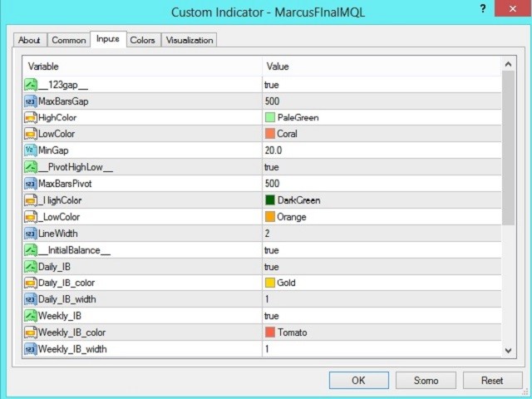This screenshot has width=532, height=399.
Task: Click the PaleGreen color name text
Action: pos(298,117)
